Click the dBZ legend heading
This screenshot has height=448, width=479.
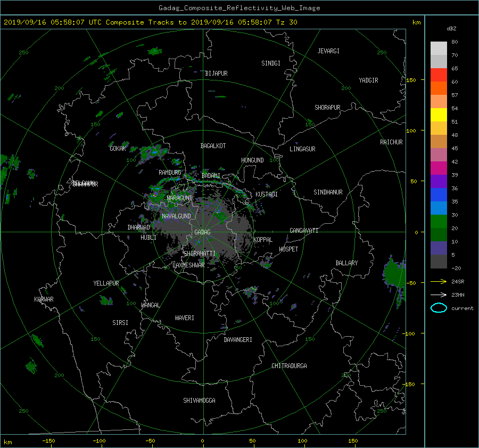(x=451, y=28)
